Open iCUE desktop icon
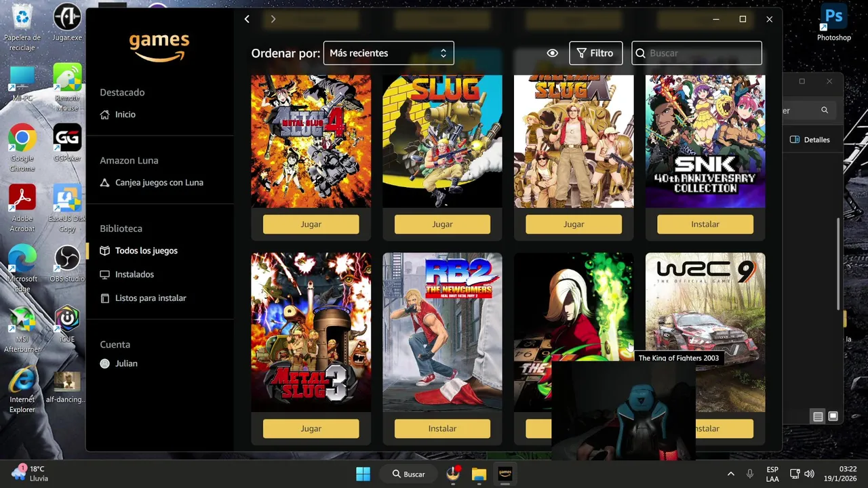Image resolution: width=868 pixels, height=488 pixels. [67, 325]
